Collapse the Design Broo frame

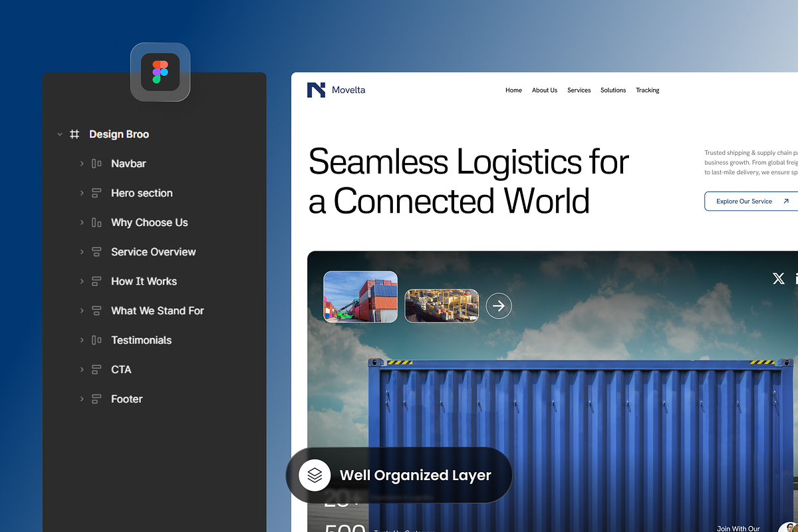[60, 134]
